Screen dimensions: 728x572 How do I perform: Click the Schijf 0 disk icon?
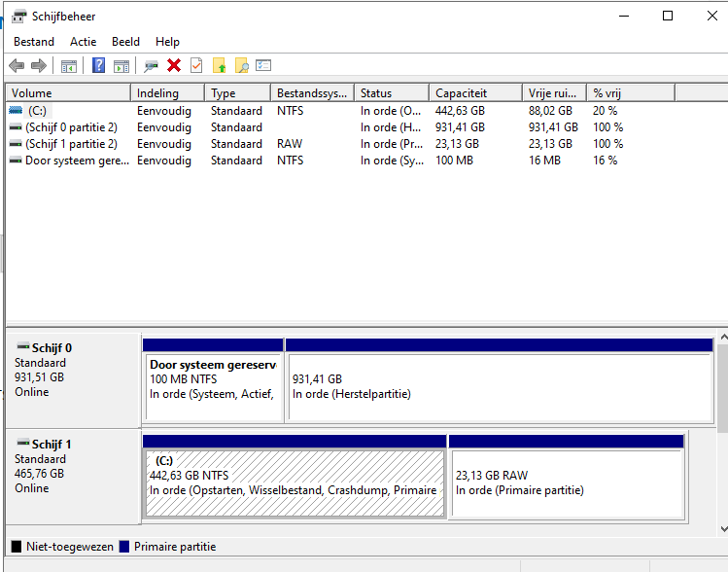click(x=22, y=346)
